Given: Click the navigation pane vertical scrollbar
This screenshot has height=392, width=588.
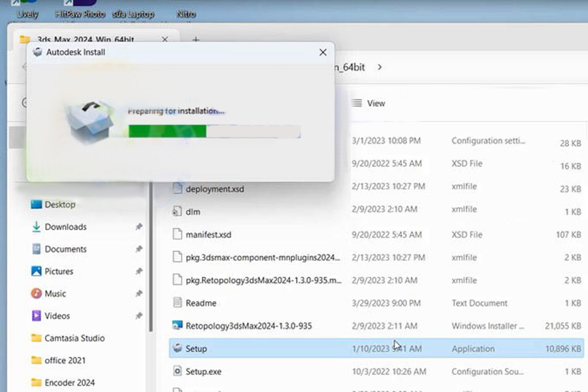Looking at the screenshot, I should 151,261.
